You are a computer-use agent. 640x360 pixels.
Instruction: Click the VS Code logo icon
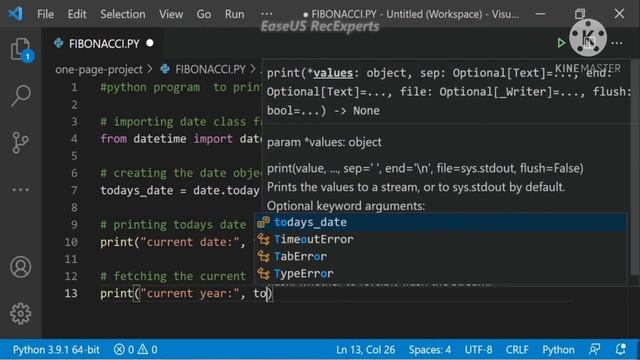click(16, 14)
